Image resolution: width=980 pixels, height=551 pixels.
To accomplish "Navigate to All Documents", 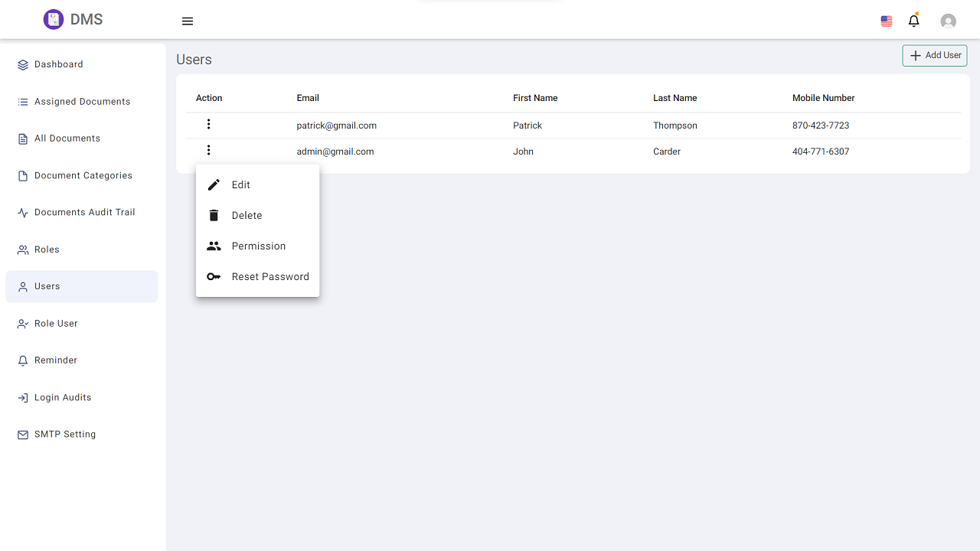I will click(67, 139).
